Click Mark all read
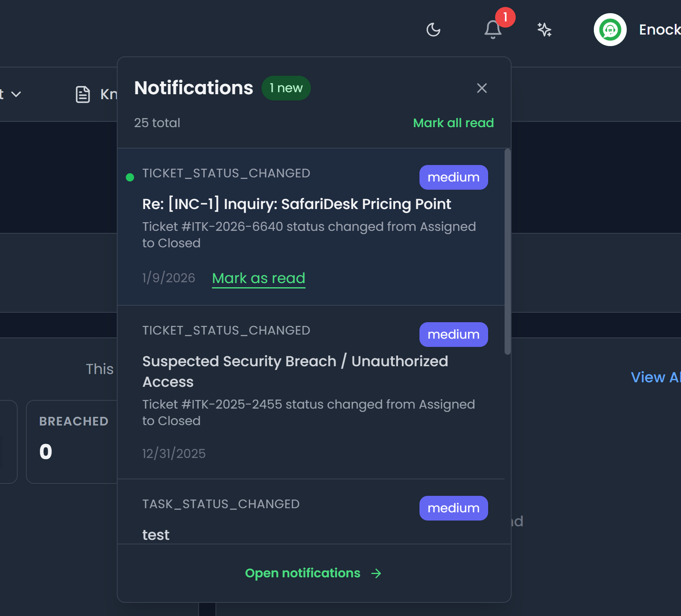681x616 pixels. (453, 123)
